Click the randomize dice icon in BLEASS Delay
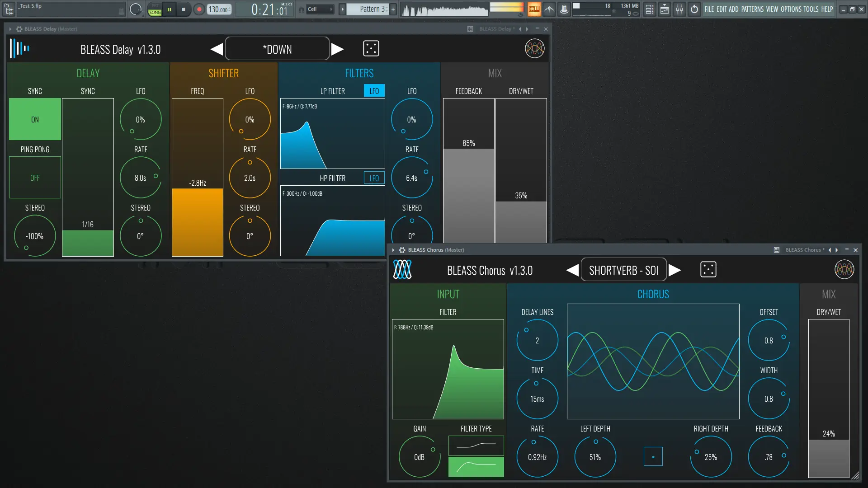This screenshot has width=868, height=488. point(371,48)
